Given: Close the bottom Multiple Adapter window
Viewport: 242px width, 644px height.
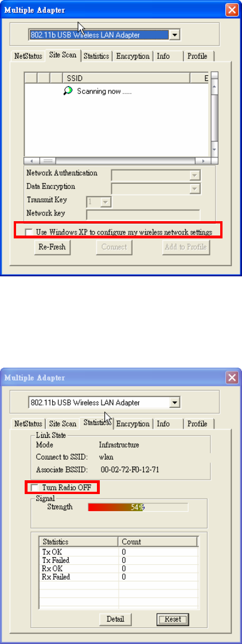Looking at the screenshot, I should (x=232, y=377).
